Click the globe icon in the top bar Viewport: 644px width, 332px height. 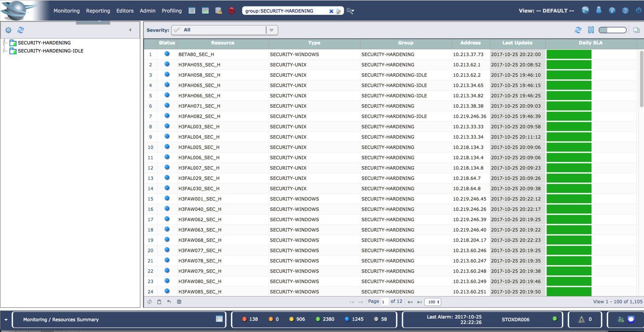point(585,10)
